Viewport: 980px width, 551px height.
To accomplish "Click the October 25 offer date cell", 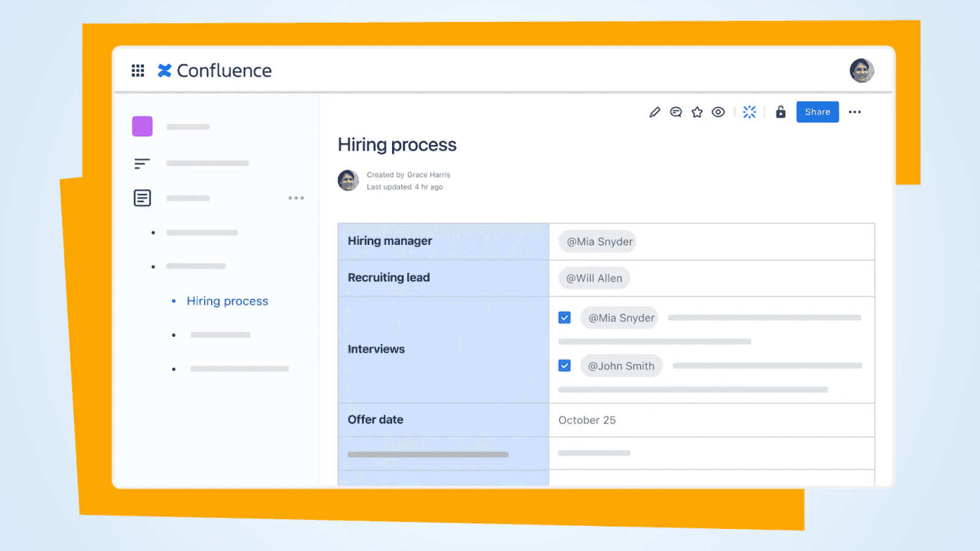I will [587, 420].
